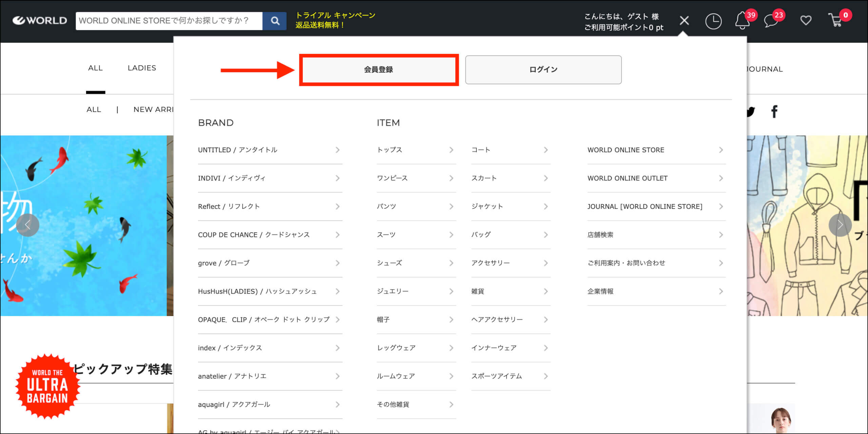Open NEW ARRIVAL sub navigation item
Image resolution: width=868 pixels, height=434 pixels.
[153, 110]
